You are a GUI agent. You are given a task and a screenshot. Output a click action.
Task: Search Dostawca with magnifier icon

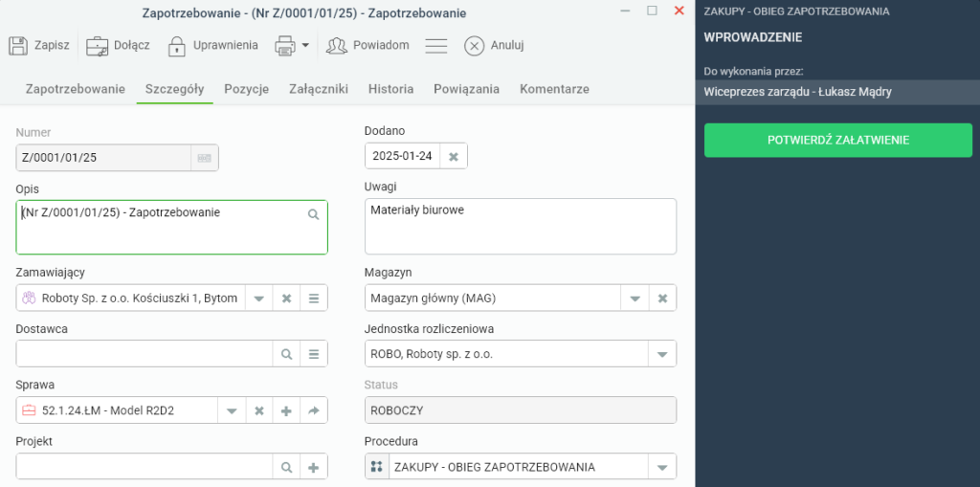286,354
